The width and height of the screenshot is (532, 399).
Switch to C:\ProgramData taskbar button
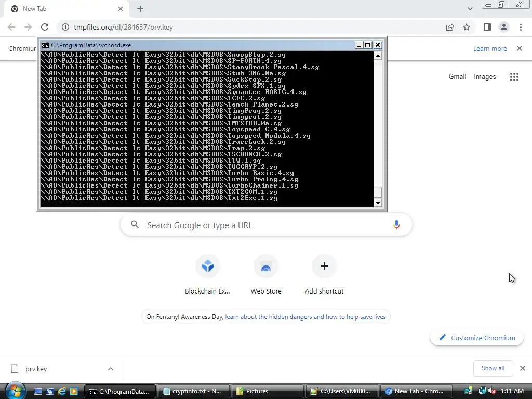[x=120, y=391]
